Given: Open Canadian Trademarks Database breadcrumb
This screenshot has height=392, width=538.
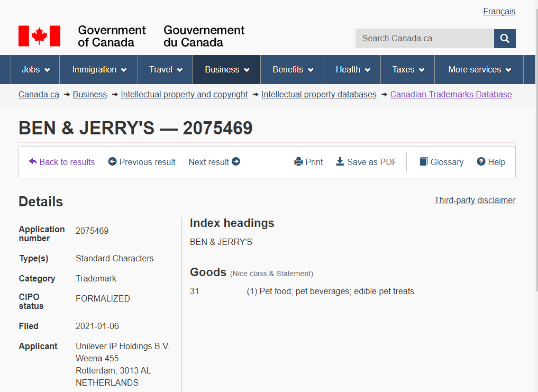Looking at the screenshot, I should pyautogui.click(x=451, y=94).
